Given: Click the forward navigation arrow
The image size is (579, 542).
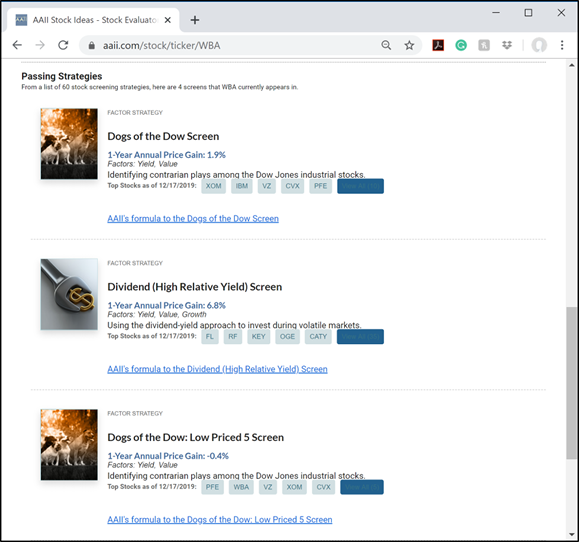Looking at the screenshot, I should coord(40,45).
